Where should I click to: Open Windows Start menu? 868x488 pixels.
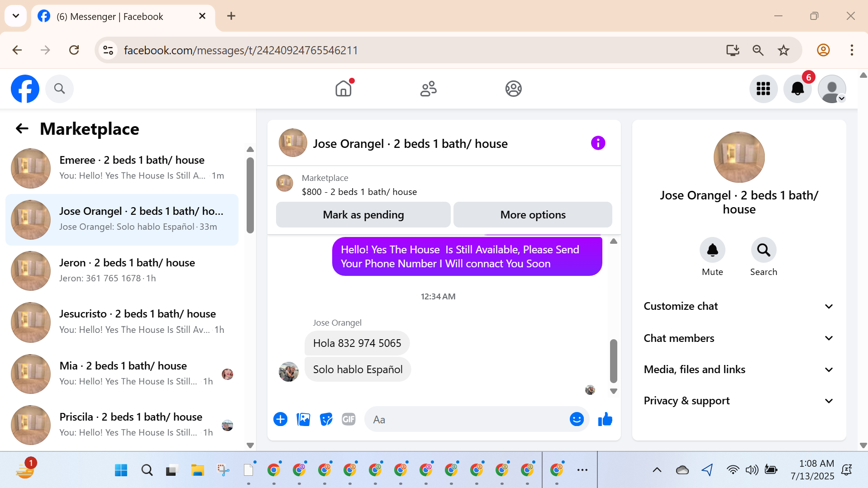tap(121, 470)
